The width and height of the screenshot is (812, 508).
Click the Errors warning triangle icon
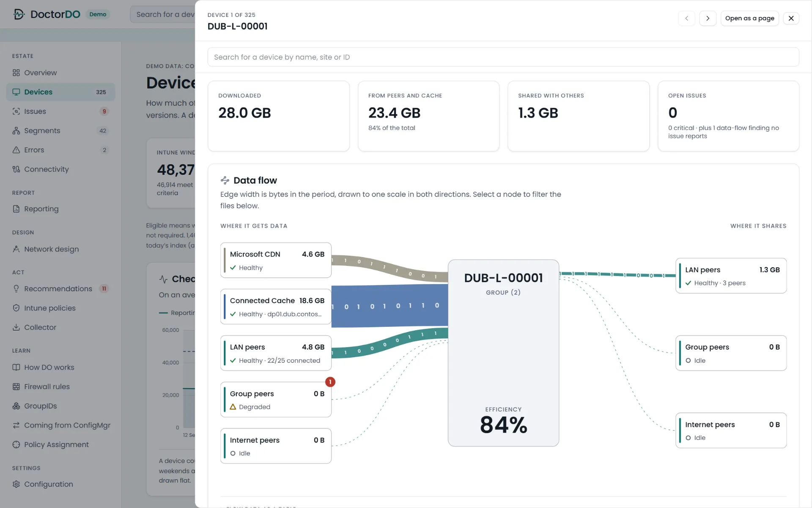pos(16,150)
